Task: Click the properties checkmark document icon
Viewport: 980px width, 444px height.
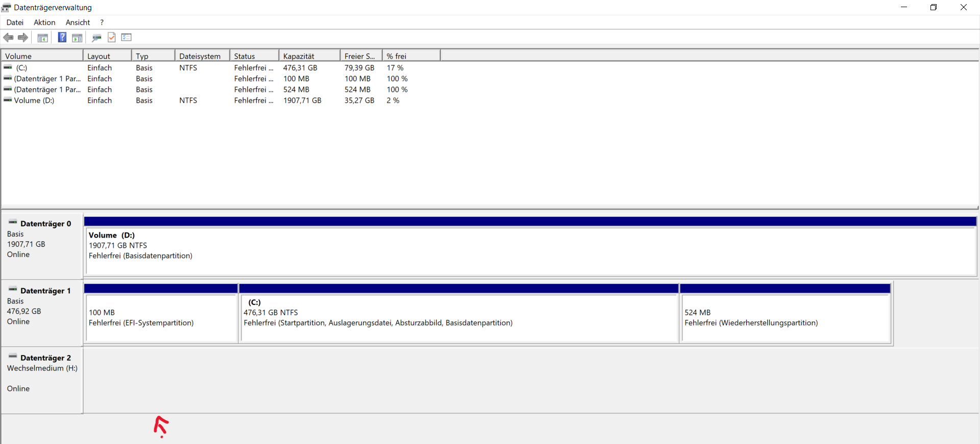Action: (112, 37)
